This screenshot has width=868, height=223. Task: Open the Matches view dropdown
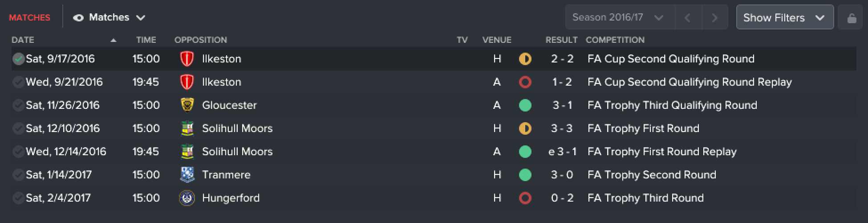(110, 17)
